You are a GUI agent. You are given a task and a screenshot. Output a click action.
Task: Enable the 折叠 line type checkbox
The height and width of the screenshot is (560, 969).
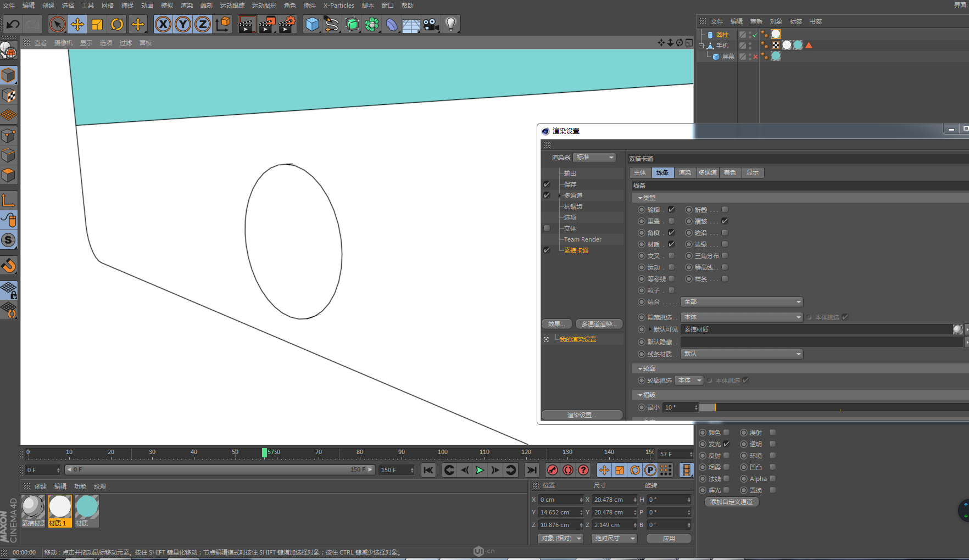(725, 210)
